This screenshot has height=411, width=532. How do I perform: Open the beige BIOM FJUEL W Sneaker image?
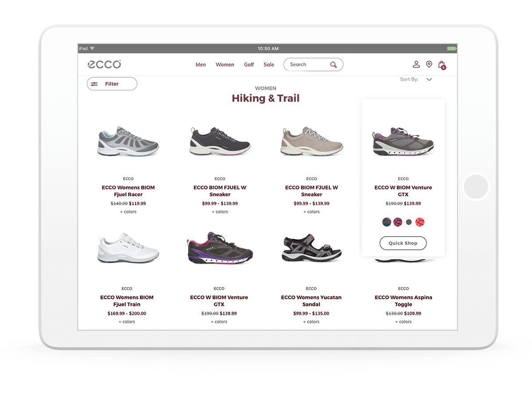click(x=312, y=142)
